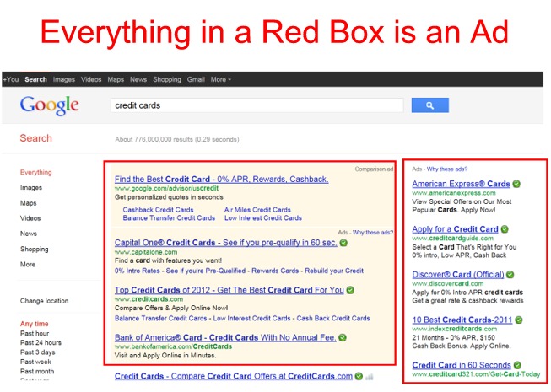Click See if you're Pre-Qualified sitelink
Screen dimensions: 551x392
[206, 271]
